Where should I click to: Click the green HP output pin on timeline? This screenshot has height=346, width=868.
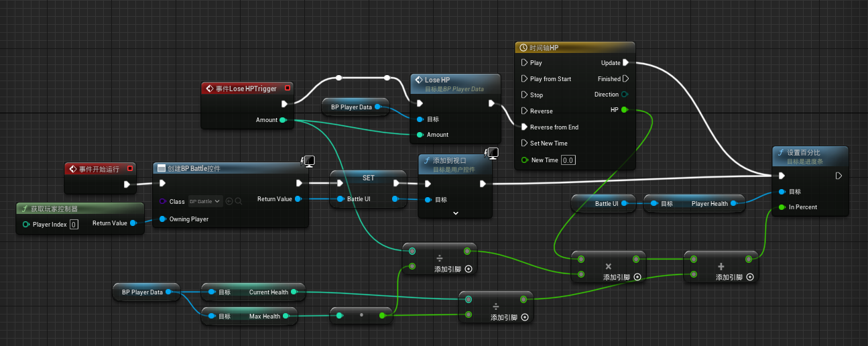click(625, 110)
